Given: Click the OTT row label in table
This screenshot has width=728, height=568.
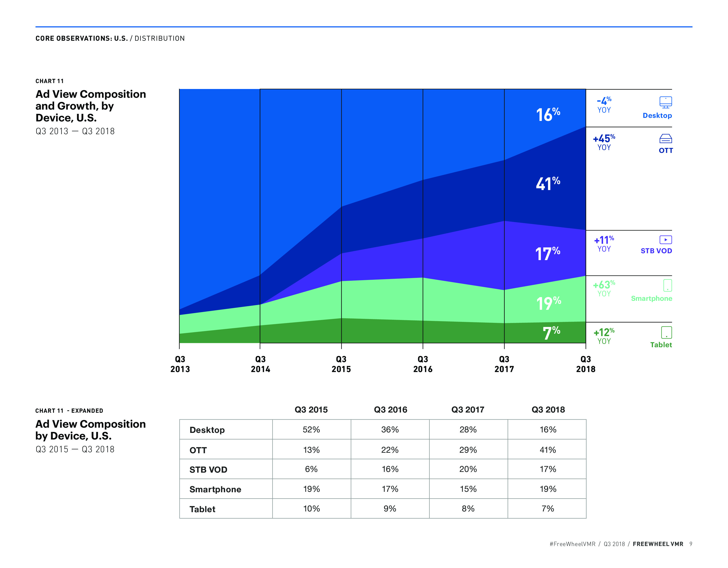Looking at the screenshot, I should point(198,450).
